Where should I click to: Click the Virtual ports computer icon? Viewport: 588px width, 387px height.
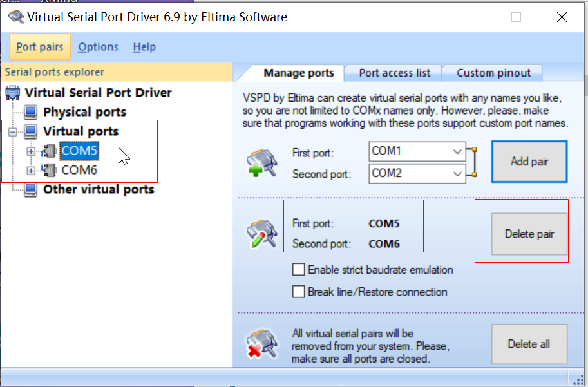[31, 131]
